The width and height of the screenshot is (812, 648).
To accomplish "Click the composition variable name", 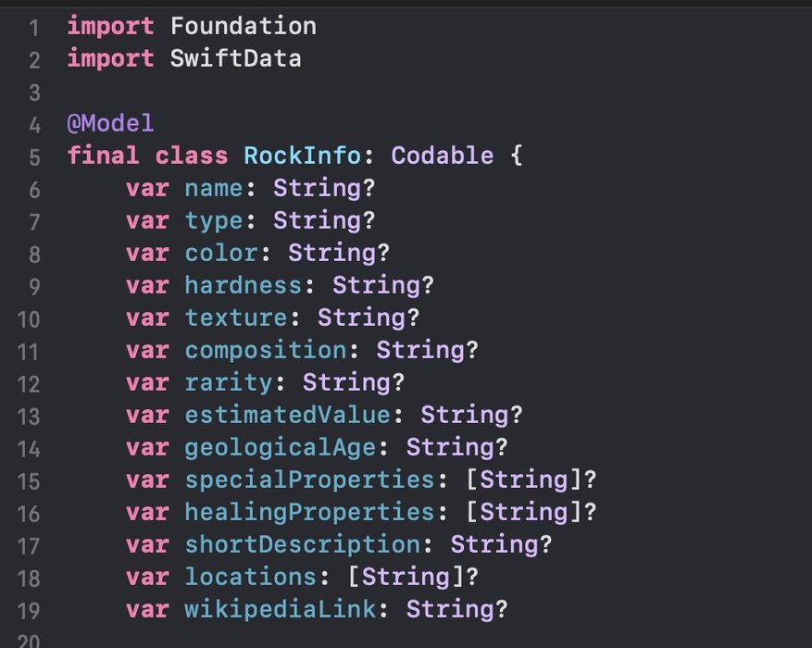I will coord(265,350).
